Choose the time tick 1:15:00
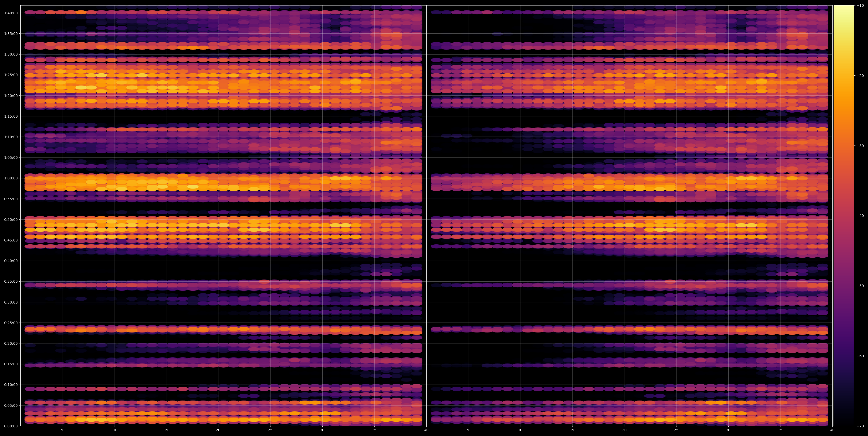This screenshot has height=436, width=868. pyautogui.click(x=11, y=116)
